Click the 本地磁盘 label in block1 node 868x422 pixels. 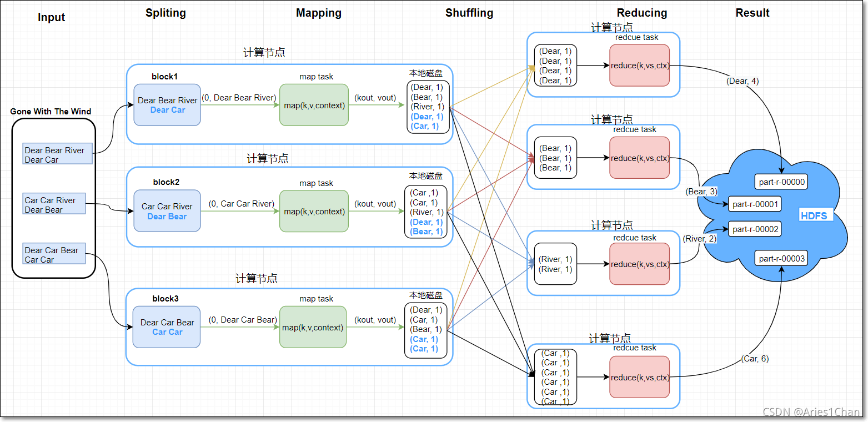click(x=426, y=73)
